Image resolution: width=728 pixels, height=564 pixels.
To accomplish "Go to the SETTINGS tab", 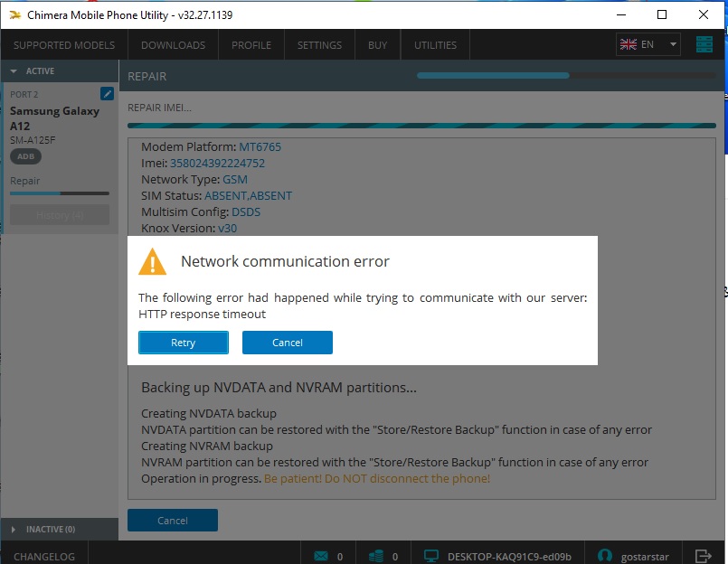I will [x=319, y=45].
